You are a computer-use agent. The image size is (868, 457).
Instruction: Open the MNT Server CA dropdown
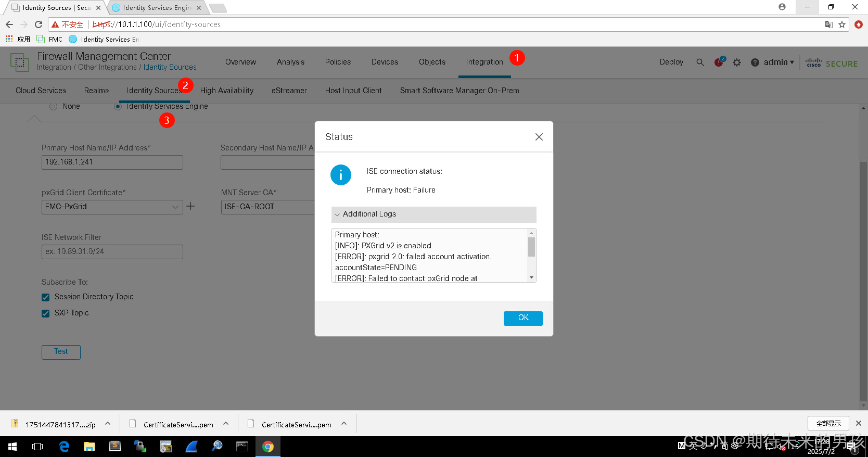pyautogui.click(x=268, y=207)
